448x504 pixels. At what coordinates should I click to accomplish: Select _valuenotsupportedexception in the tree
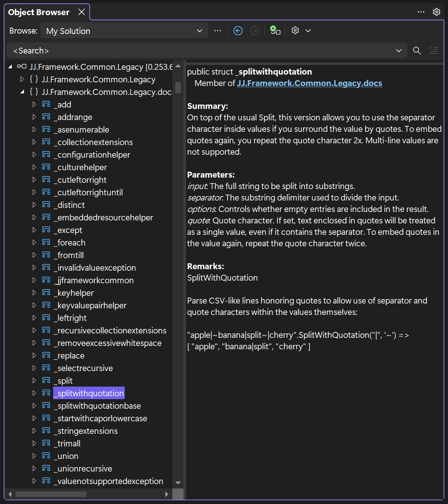[x=108, y=481]
